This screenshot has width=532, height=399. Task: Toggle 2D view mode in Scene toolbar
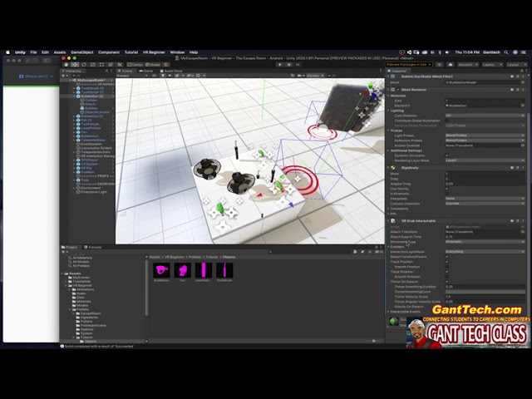coord(155,76)
